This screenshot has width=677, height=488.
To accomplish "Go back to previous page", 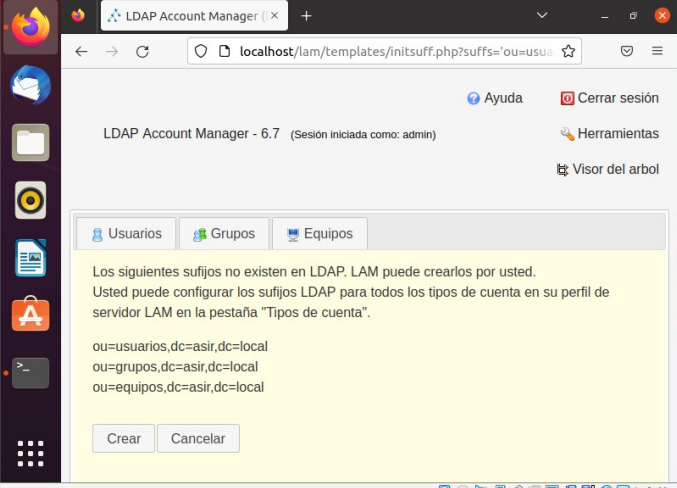I will 81,52.
